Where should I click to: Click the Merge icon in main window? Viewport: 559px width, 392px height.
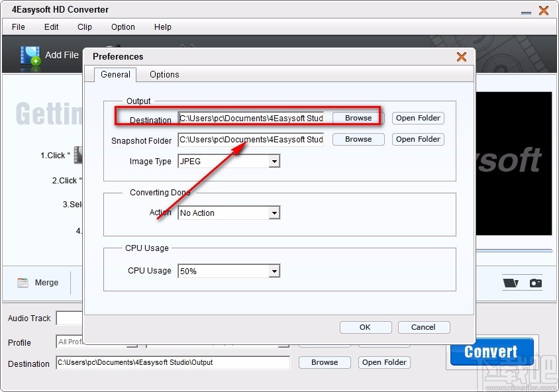click(23, 283)
